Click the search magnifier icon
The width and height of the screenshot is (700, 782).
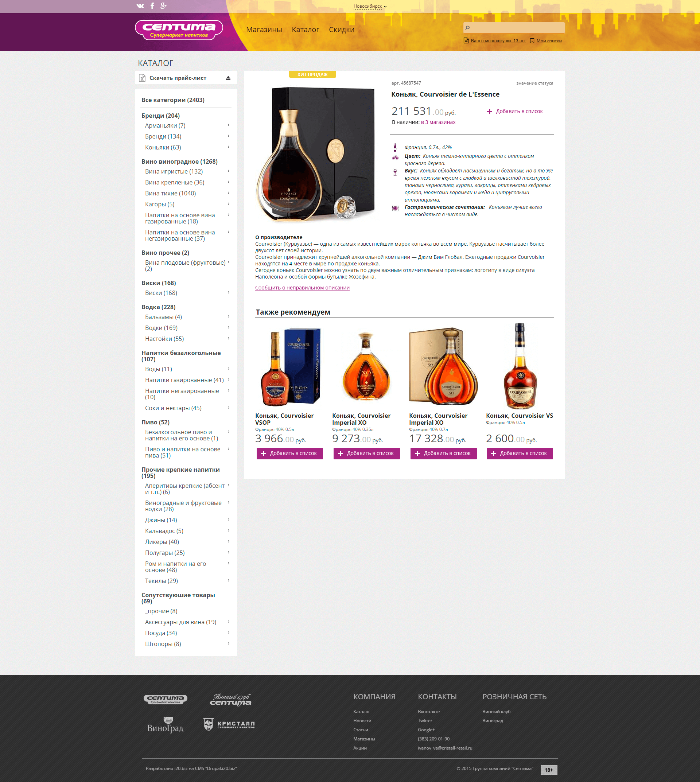point(468,28)
